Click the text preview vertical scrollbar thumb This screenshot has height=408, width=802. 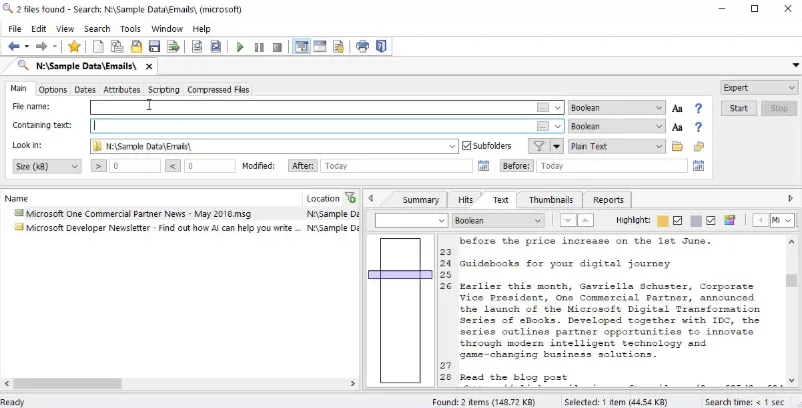pos(791,280)
